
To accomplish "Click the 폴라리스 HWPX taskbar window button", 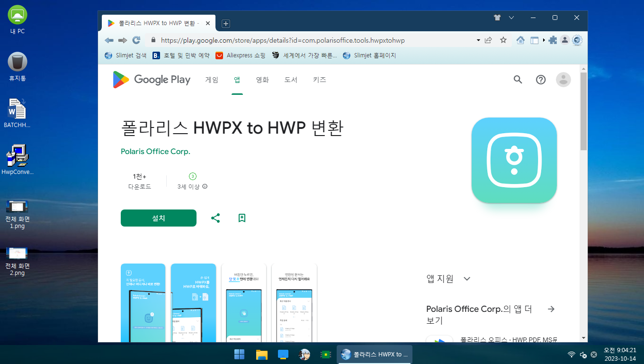I will pyautogui.click(x=375, y=354).
